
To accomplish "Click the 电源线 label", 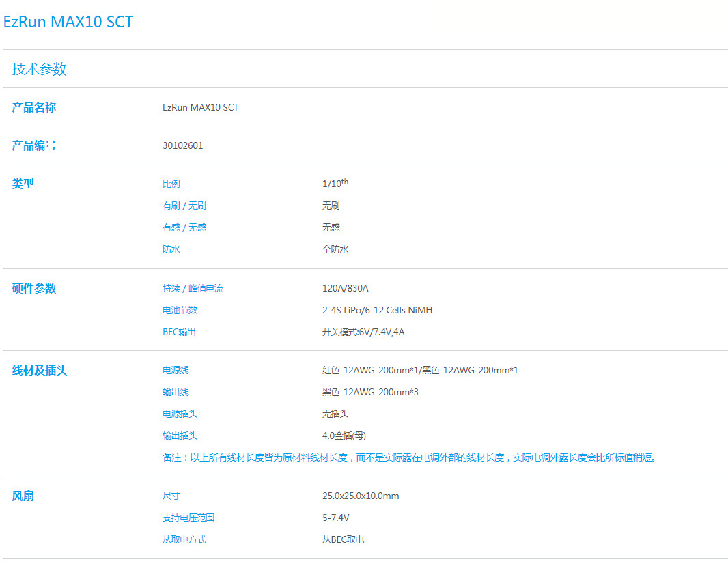I will pos(176,370).
